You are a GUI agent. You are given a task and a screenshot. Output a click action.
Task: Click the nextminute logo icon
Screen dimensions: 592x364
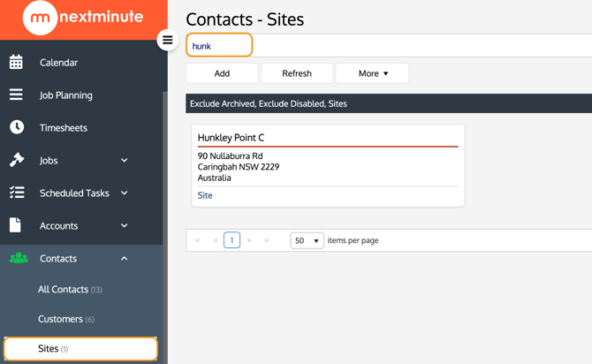click(40, 19)
